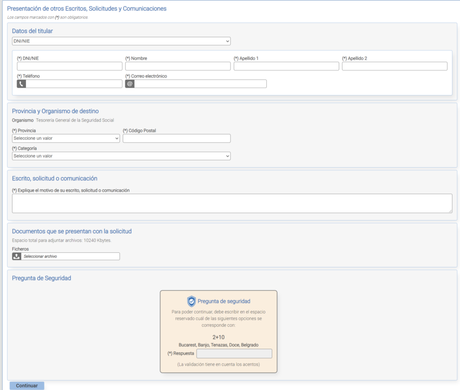Click the note about validación and acentos
The width and height of the screenshot is (460, 390).
pyautogui.click(x=219, y=364)
